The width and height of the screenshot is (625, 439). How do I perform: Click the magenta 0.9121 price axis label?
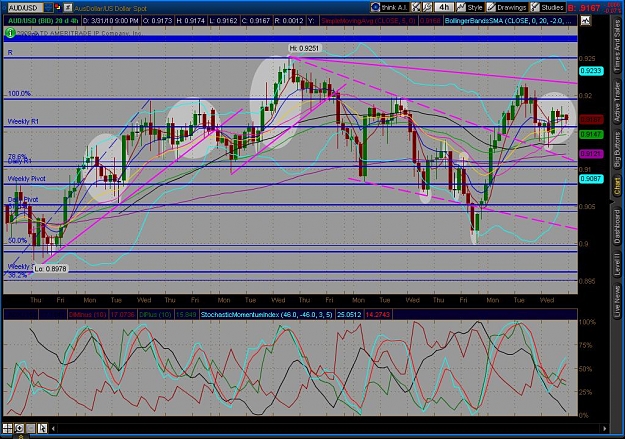[x=591, y=154]
